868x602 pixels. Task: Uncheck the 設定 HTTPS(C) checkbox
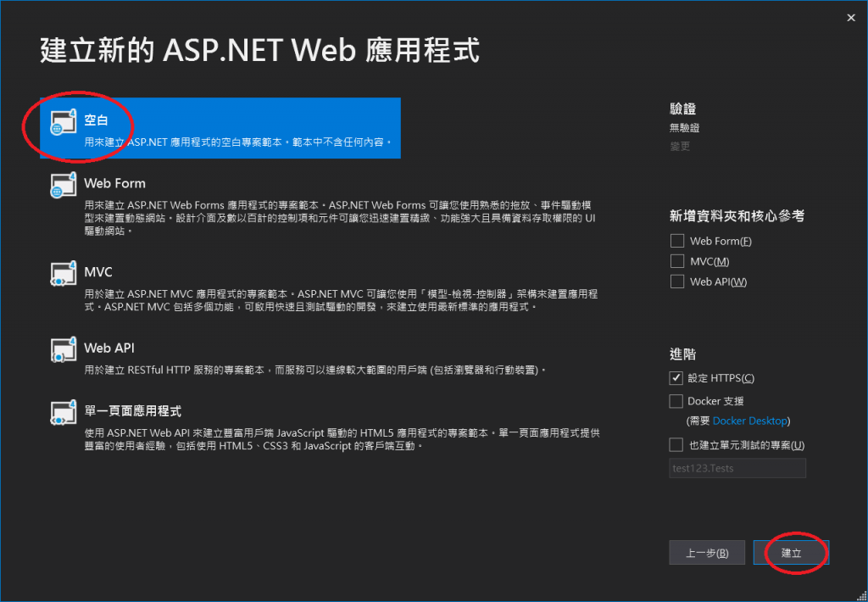coord(676,378)
